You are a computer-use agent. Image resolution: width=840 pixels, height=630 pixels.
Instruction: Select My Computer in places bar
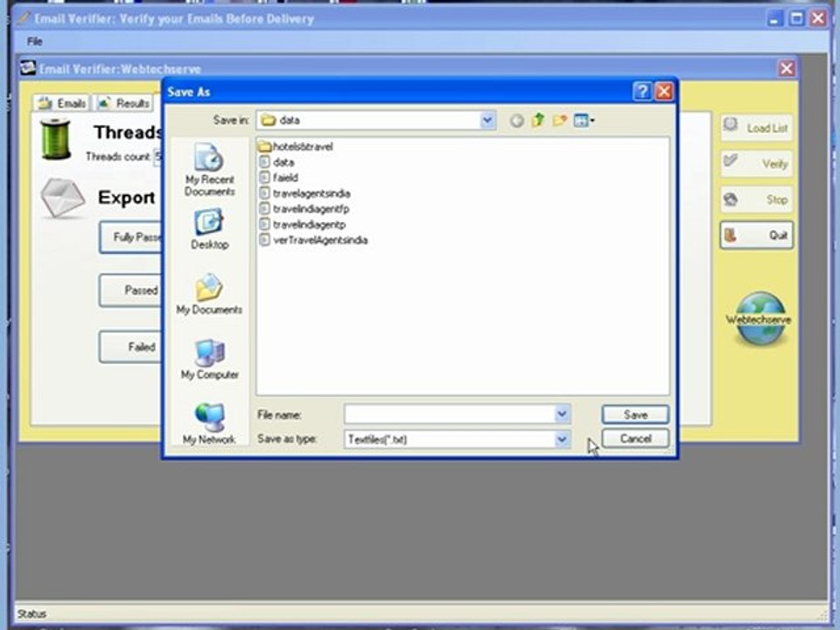pyautogui.click(x=209, y=360)
